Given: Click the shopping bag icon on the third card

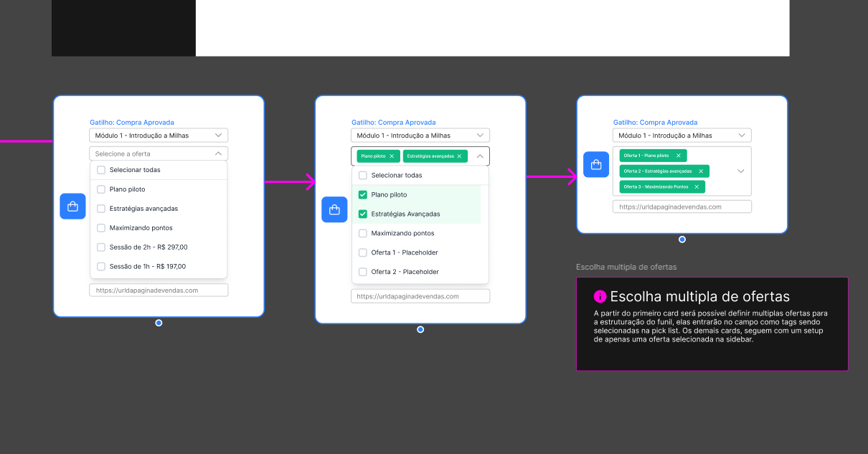Looking at the screenshot, I should (x=596, y=164).
